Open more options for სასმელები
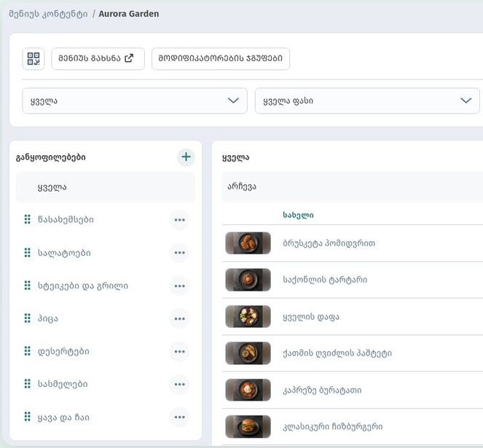The width and height of the screenshot is (483, 448). 180,384
